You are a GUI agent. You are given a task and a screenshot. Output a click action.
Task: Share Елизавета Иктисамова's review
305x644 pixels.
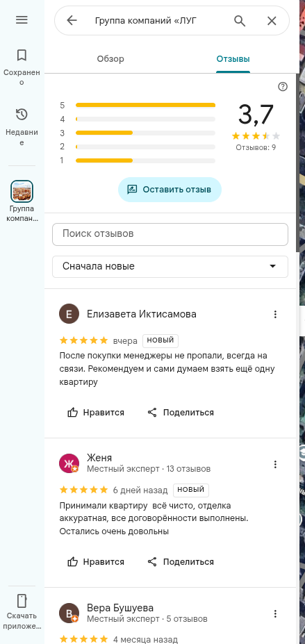click(x=181, y=413)
